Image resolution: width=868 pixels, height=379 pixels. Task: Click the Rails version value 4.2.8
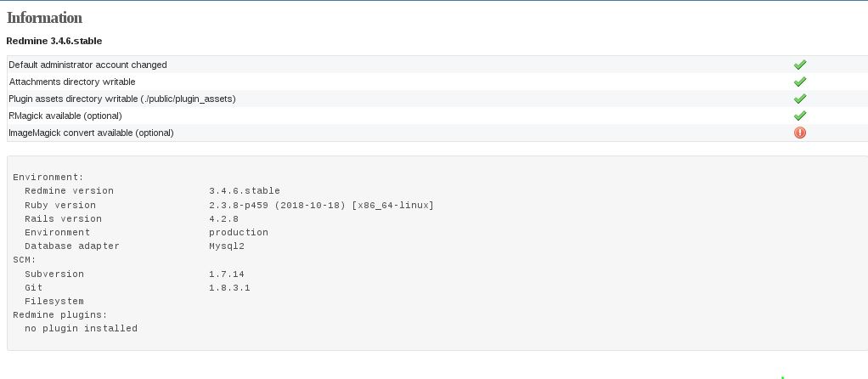(x=223, y=219)
